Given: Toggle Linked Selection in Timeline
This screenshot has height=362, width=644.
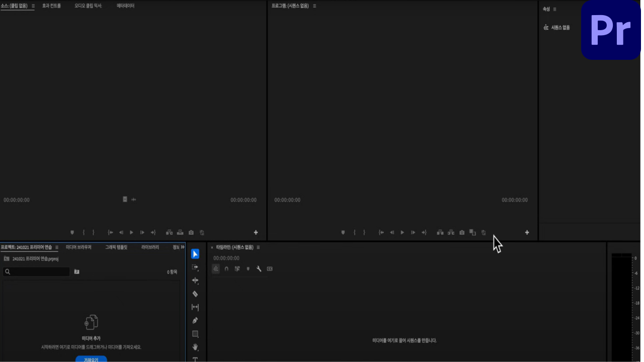Looking at the screenshot, I should click(x=237, y=269).
